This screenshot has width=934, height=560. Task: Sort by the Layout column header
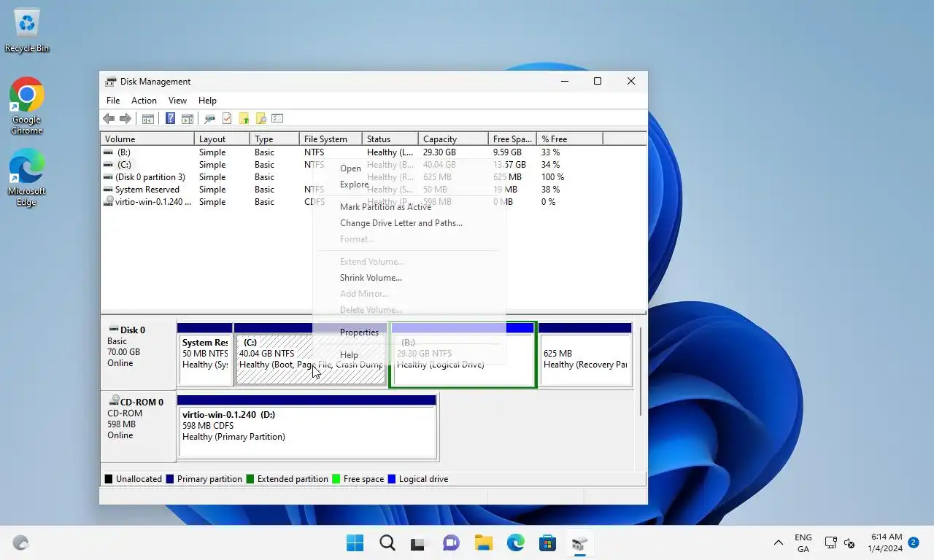tap(222, 139)
